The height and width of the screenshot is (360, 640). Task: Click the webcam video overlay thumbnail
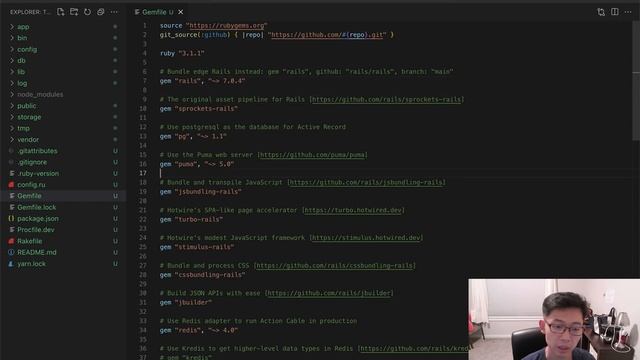[x=554, y=320]
